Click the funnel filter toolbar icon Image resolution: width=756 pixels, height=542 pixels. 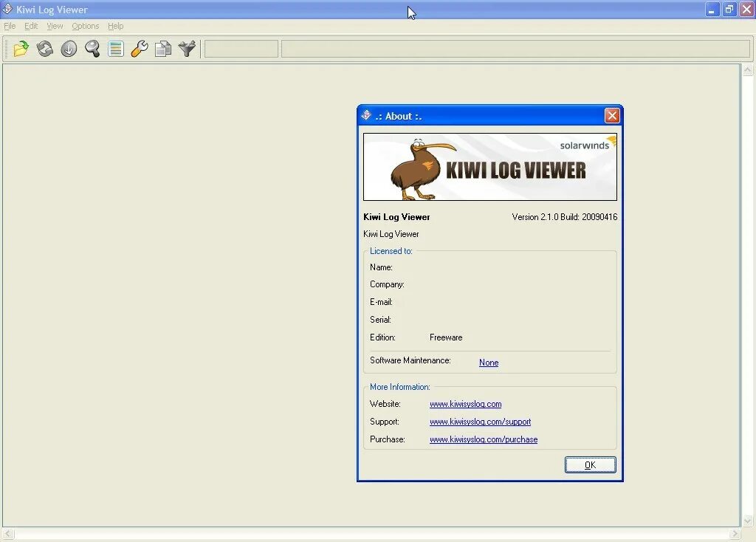click(x=187, y=49)
